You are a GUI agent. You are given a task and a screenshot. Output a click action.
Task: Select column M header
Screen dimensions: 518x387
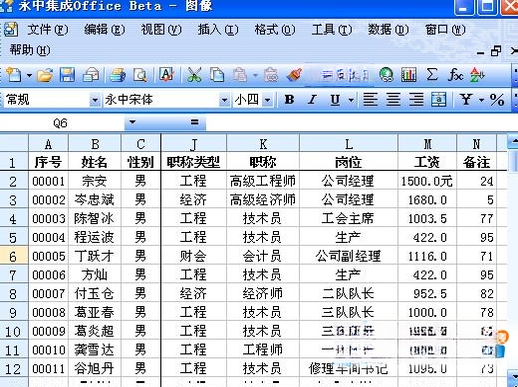(x=427, y=144)
